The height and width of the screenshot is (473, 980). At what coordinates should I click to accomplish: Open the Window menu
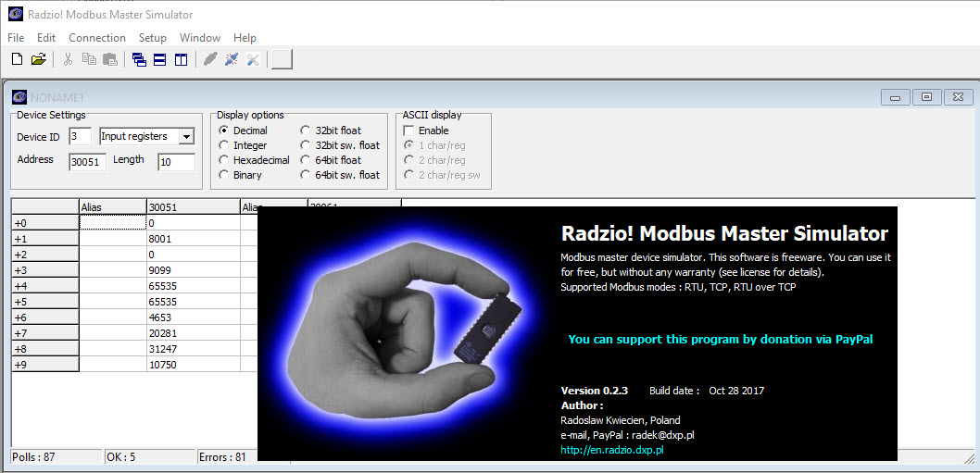pos(200,38)
